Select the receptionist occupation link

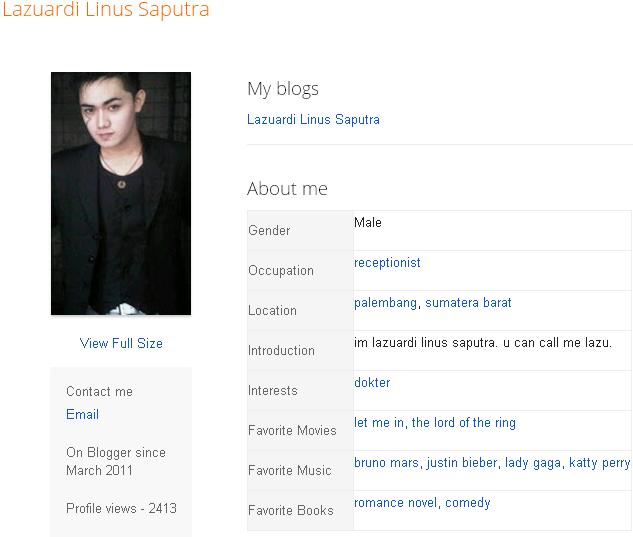coord(387,263)
